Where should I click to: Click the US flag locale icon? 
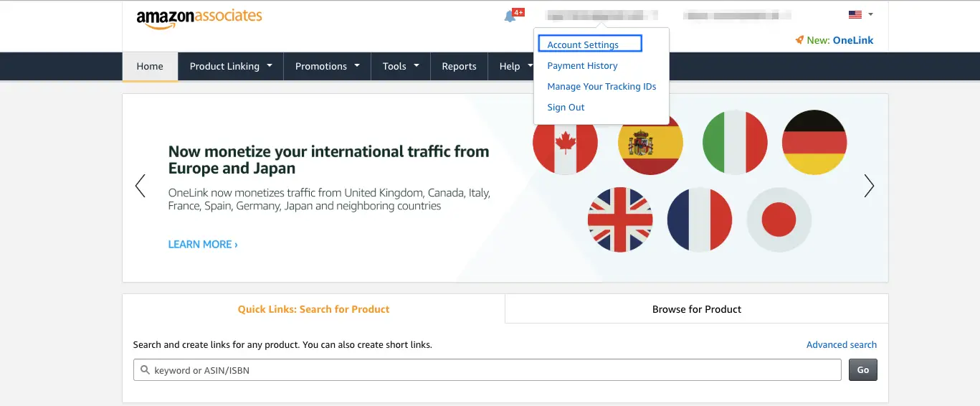pos(855,14)
